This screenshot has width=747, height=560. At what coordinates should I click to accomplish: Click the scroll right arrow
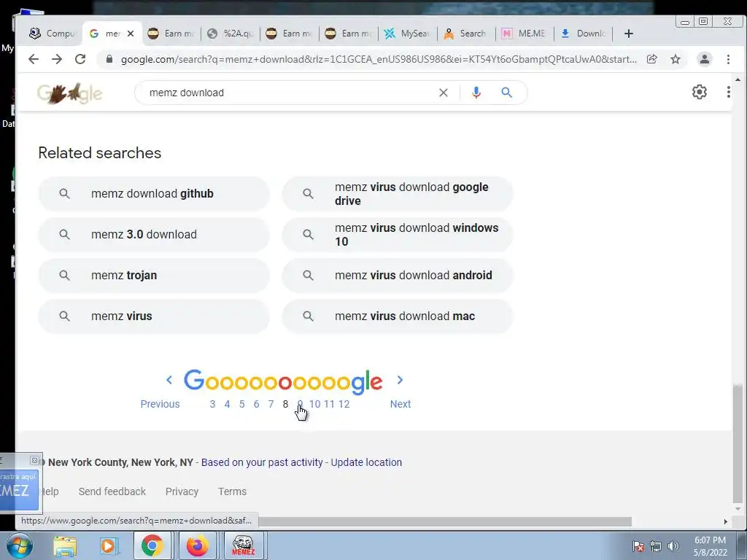click(726, 521)
